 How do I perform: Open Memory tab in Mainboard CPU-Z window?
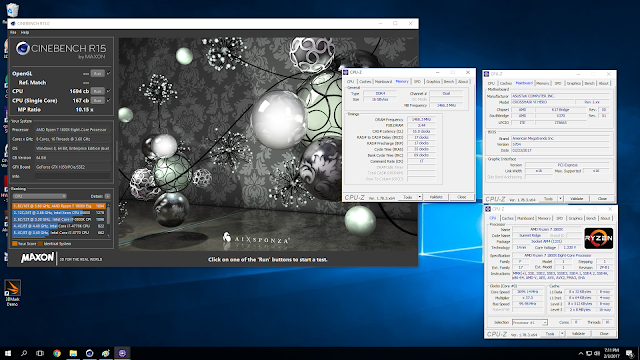pos(542,83)
